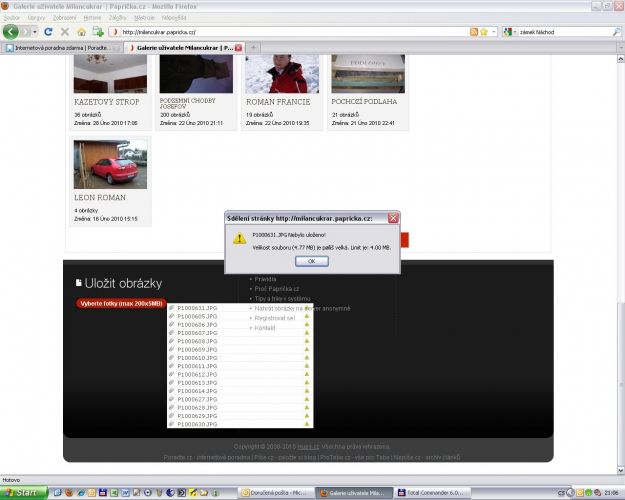This screenshot has height=500, width=625.
Task: Click the clip icon next to P1000630.JPG
Action: coord(171,424)
